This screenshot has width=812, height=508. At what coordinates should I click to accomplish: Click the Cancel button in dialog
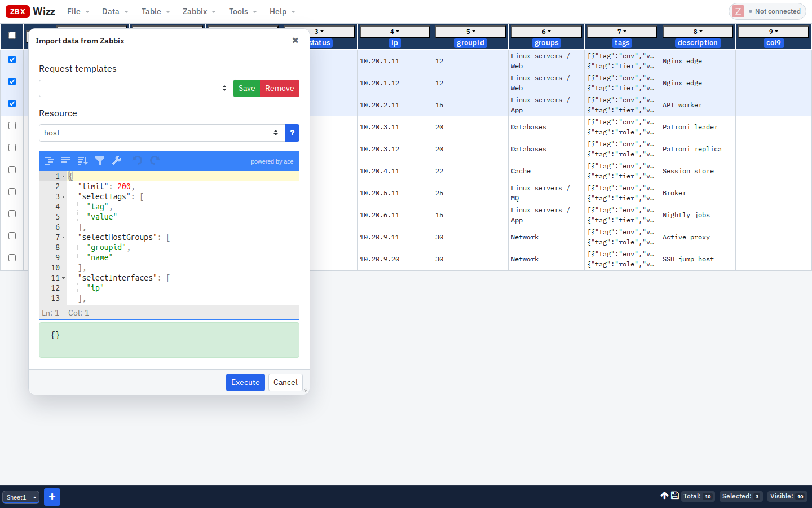[x=285, y=382]
